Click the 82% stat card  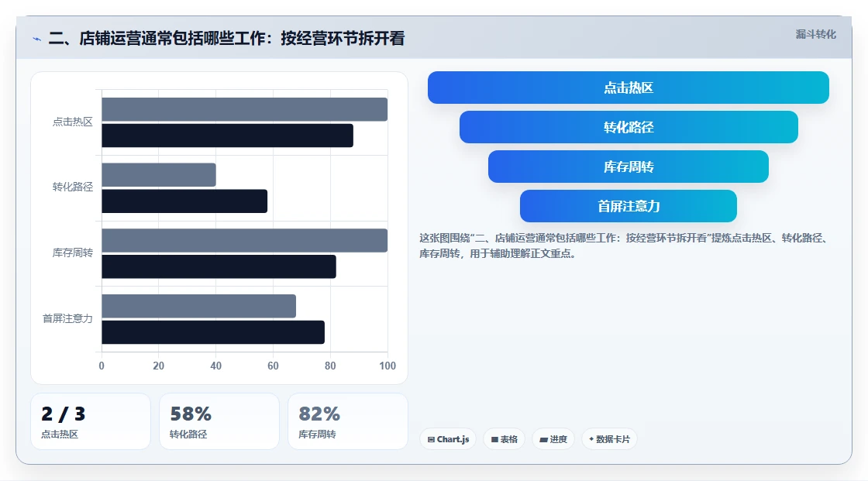click(x=348, y=421)
